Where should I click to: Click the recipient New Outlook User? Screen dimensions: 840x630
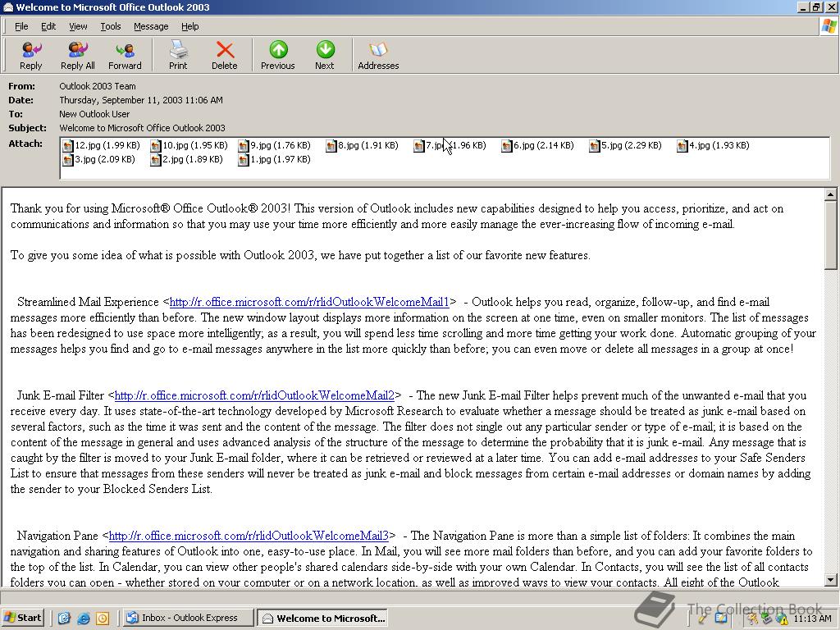(94, 114)
